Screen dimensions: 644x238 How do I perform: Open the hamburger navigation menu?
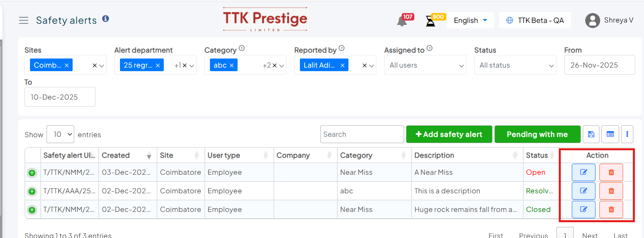click(24, 21)
